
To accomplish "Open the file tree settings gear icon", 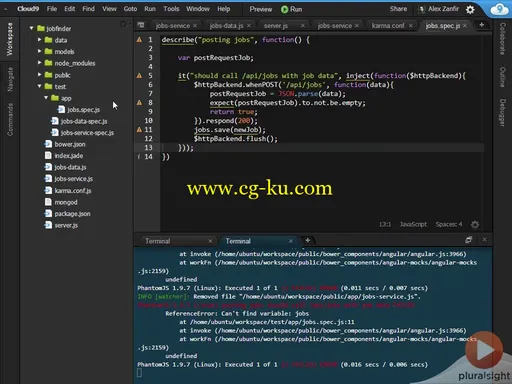I will point(124,24).
